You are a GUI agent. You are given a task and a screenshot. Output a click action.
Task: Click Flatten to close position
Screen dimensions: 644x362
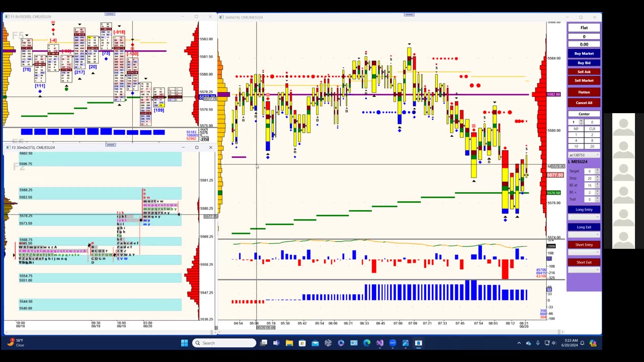(x=584, y=92)
